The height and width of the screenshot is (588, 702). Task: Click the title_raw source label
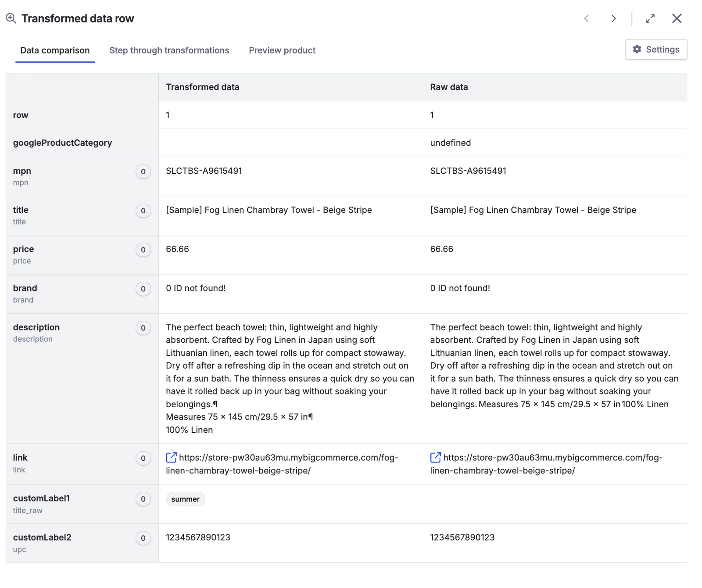[28, 510]
